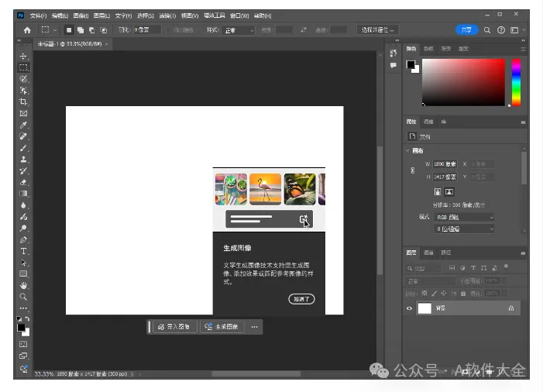Switch to the 渐变 gradients tab

coord(445,49)
